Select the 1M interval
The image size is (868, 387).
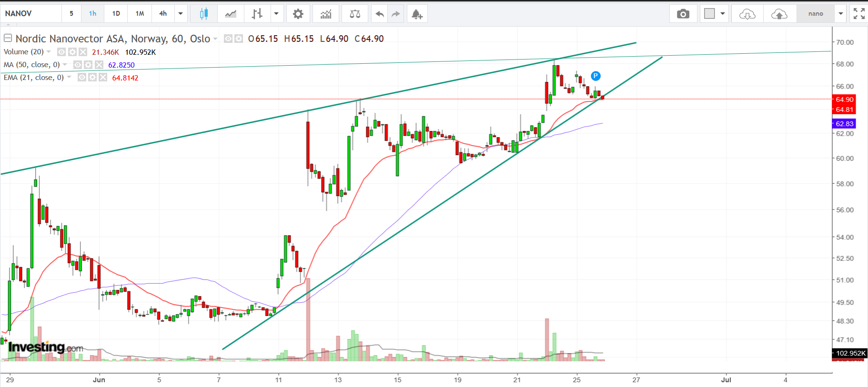coord(140,14)
